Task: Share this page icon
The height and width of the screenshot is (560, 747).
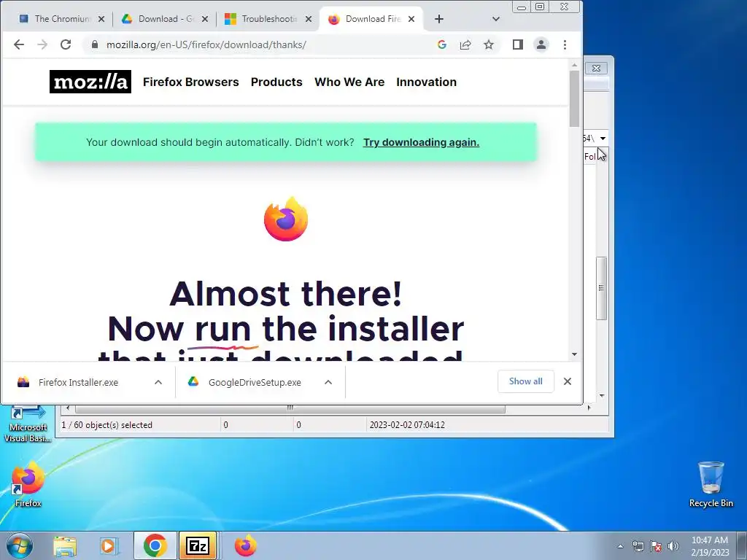Action: pyautogui.click(x=465, y=44)
